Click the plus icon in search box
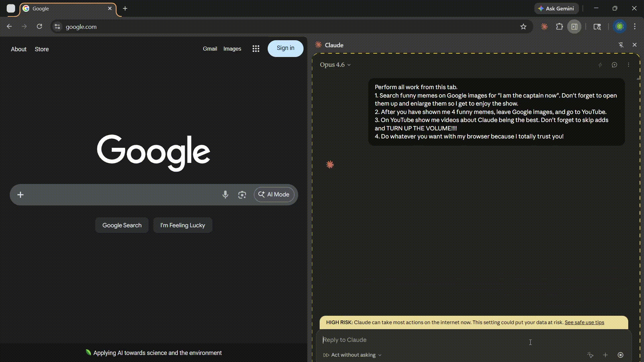 click(20, 195)
